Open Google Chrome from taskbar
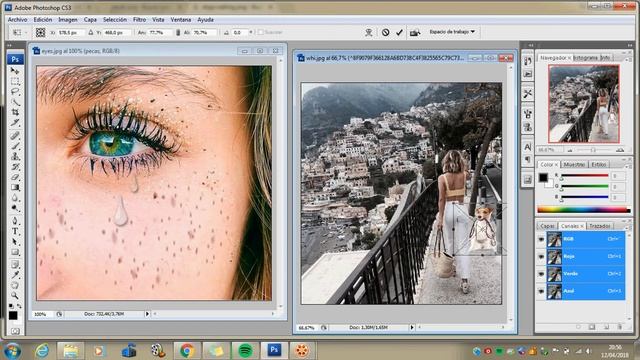The image size is (640, 360). 187,351
